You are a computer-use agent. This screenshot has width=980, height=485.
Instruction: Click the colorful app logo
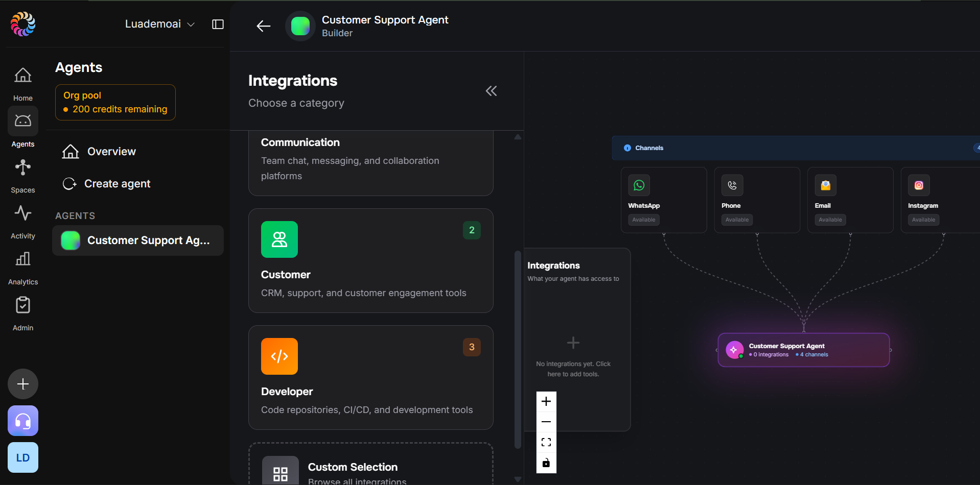tap(23, 24)
